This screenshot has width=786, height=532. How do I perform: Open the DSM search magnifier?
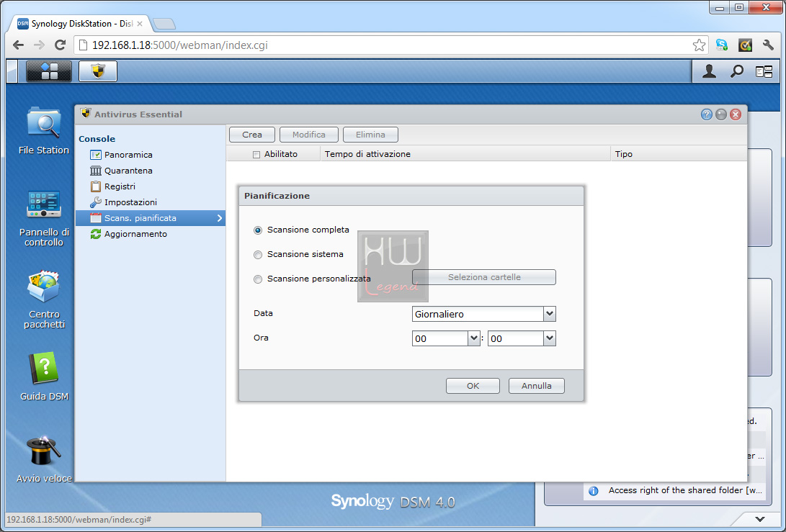click(736, 72)
